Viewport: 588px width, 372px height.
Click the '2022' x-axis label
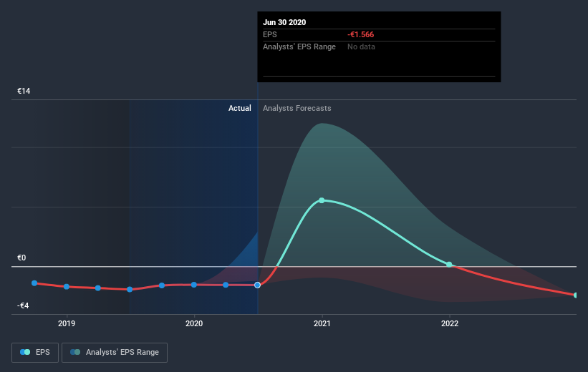[x=450, y=323]
